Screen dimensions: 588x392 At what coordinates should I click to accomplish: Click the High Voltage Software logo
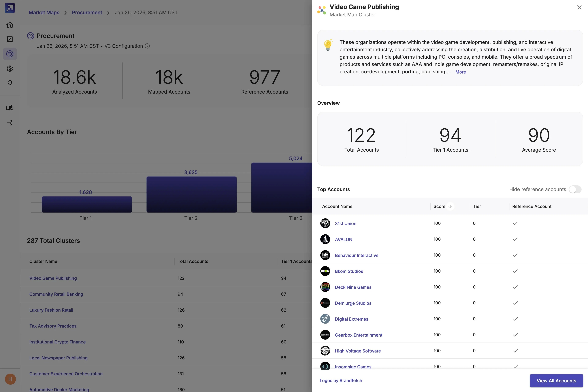(325, 351)
